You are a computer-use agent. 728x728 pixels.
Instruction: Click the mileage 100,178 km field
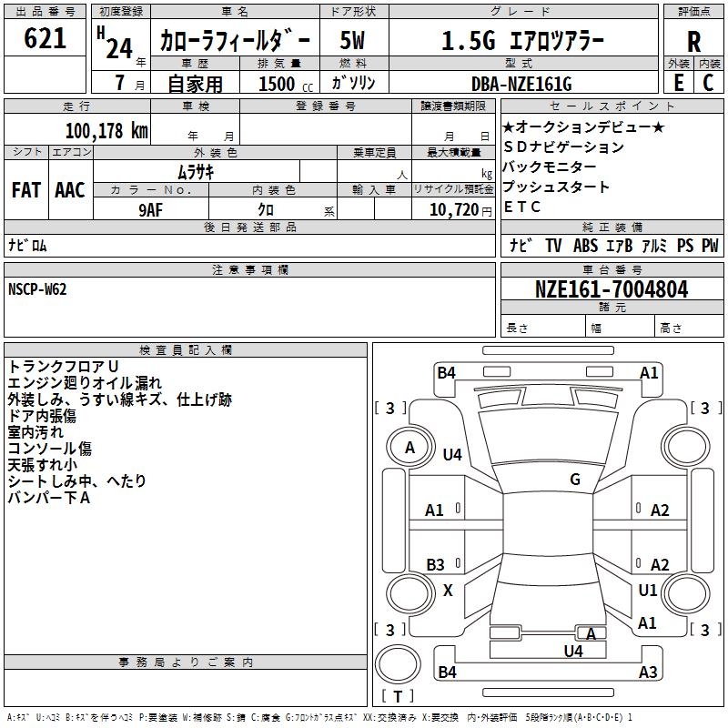coord(77,129)
